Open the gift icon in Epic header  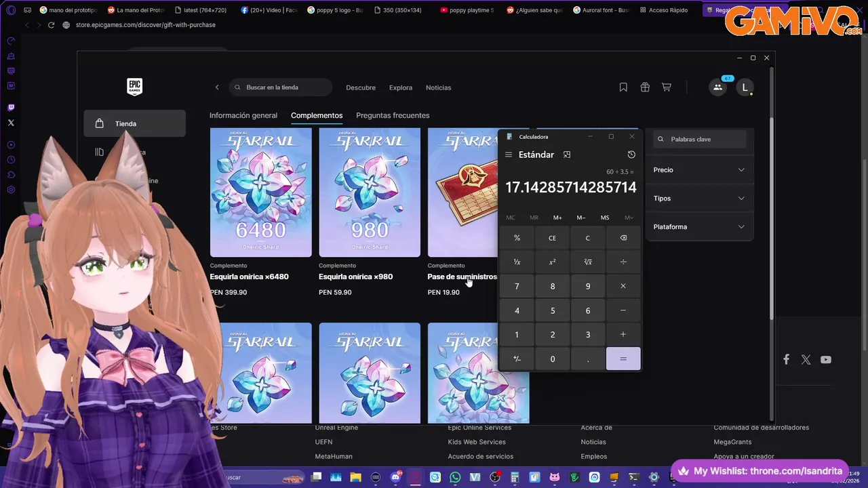point(645,87)
